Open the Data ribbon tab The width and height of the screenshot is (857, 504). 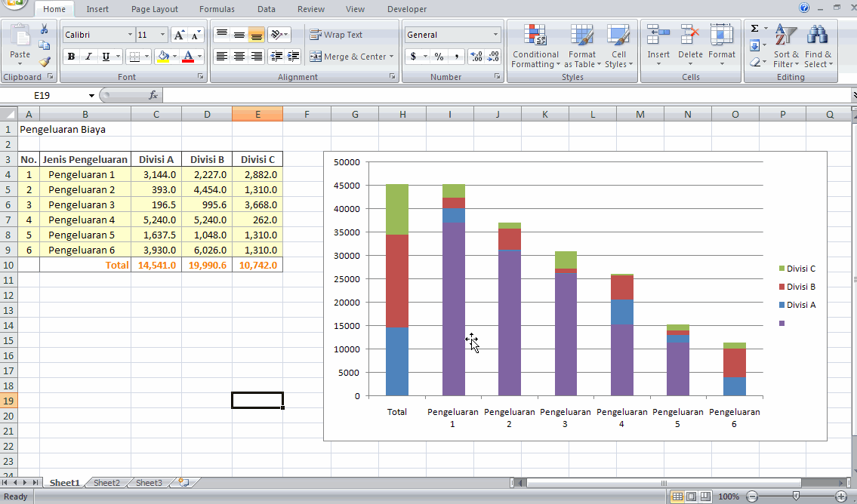point(267,9)
